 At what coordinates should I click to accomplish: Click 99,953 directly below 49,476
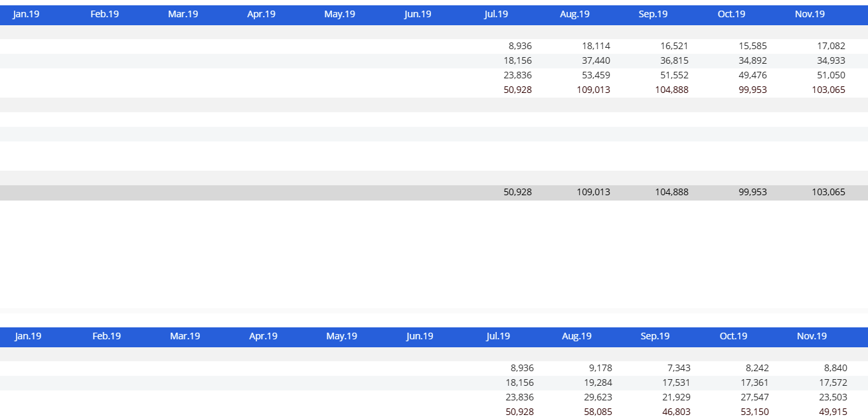[752, 90]
